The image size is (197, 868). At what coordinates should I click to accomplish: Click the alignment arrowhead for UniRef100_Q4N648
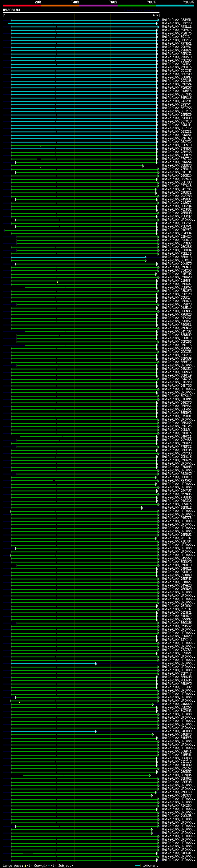pos(153,704)
